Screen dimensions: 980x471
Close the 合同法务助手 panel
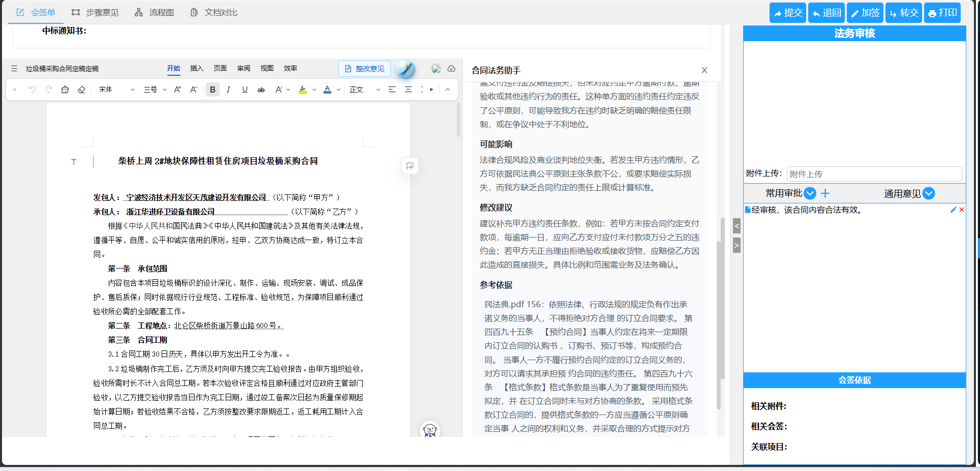[705, 70]
